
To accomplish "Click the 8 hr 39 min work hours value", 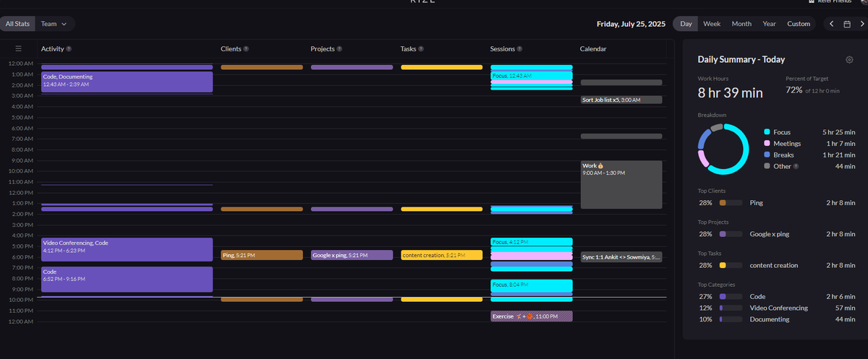I will click(x=730, y=92).
